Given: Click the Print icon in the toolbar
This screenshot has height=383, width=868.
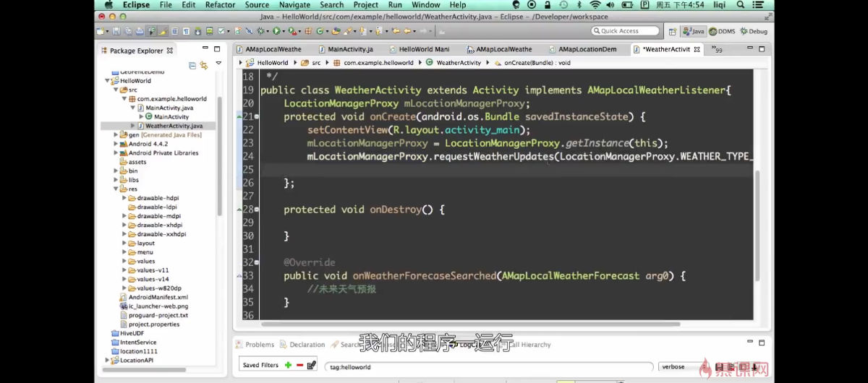Looking at the screenshot, I should (140, 31).
